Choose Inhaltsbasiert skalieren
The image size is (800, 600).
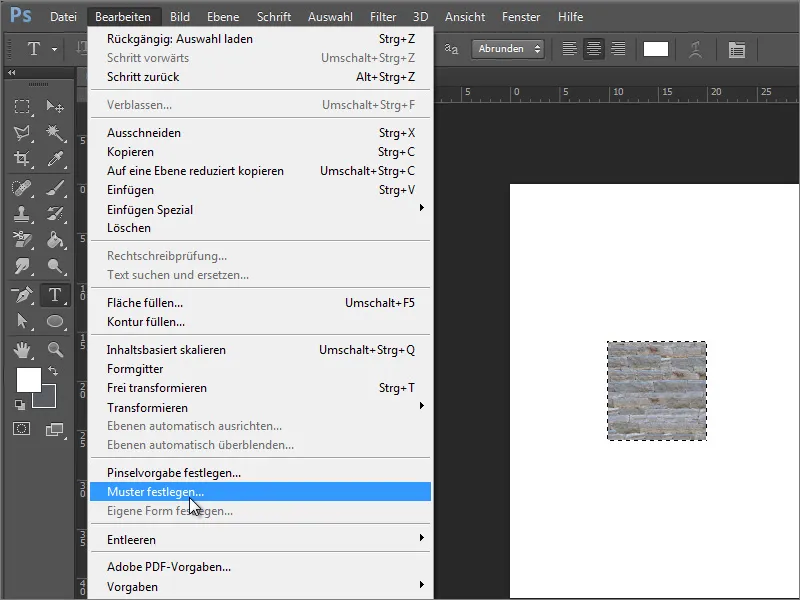click(261, 349)
